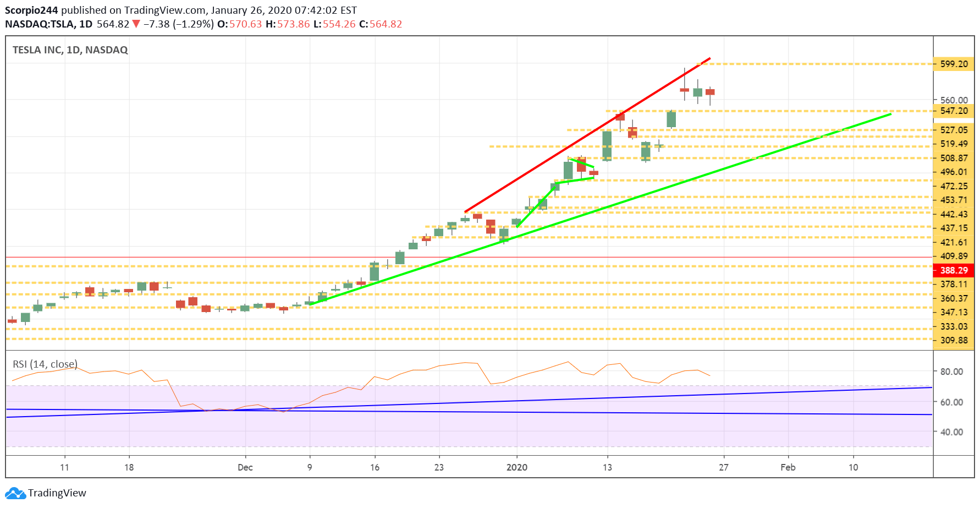The width and height of the screenshot is (980, 508).
Task: Click the 13 date axis label
Action: tap(607, 467)
